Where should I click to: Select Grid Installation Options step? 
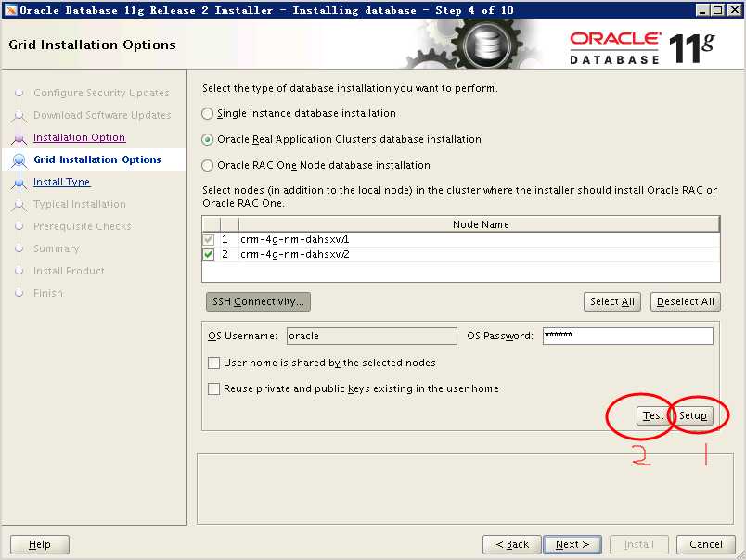(x=97, y=159)
